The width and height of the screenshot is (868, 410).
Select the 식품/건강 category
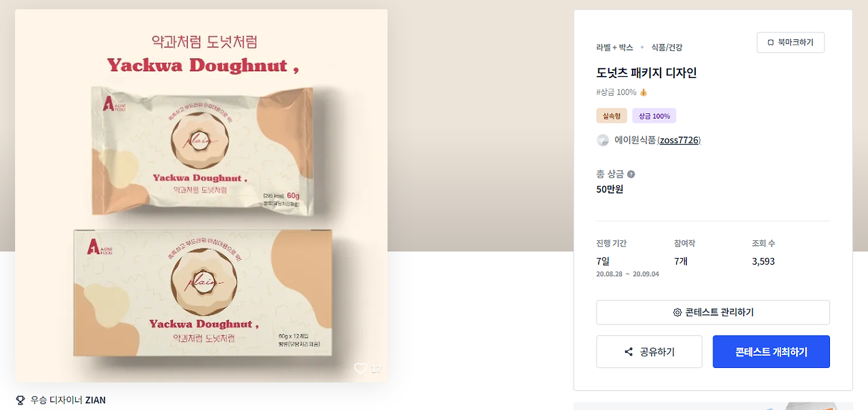[667, 48]
